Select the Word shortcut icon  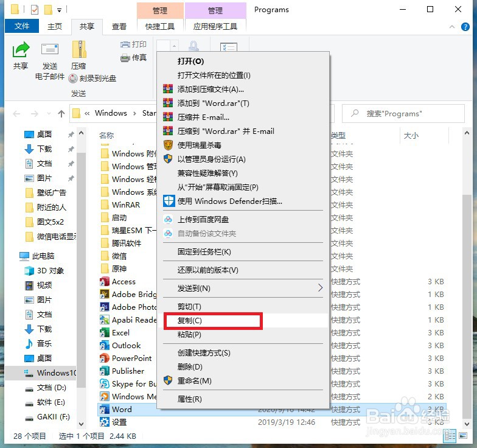(x=105, y=409)
